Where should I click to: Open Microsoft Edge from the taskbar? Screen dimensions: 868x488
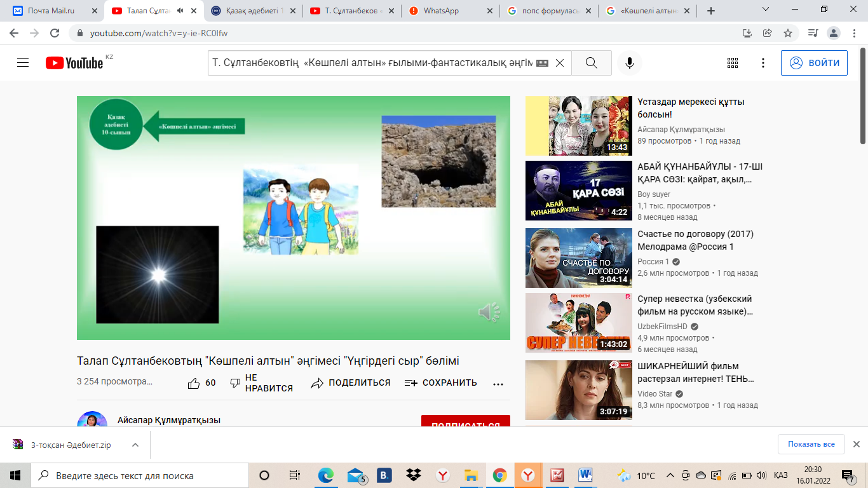pos(326,475)
